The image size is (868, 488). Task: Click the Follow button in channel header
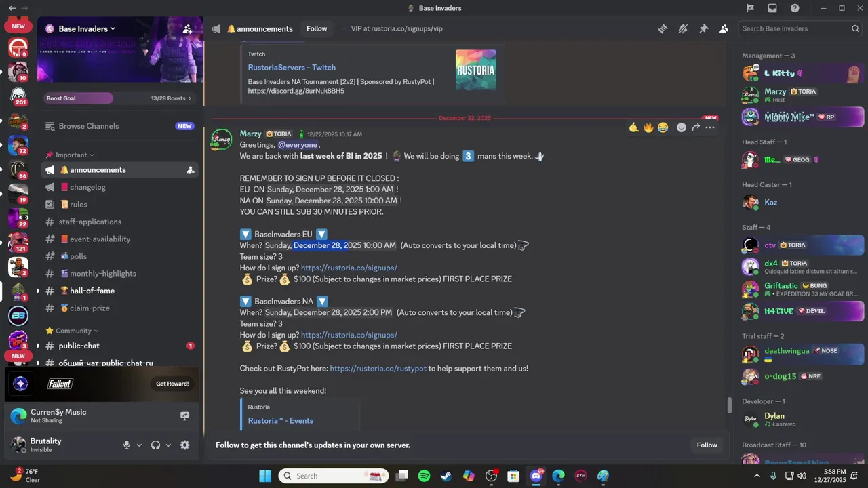click(317, 28)
